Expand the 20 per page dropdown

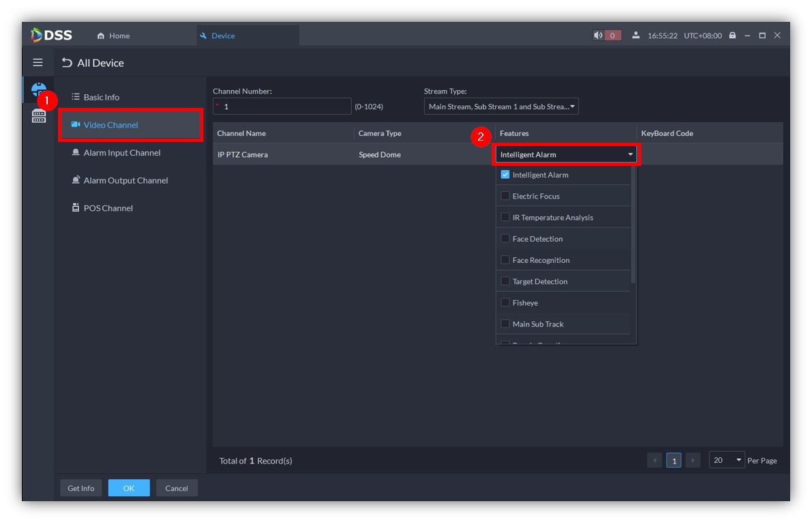[726, 461]
